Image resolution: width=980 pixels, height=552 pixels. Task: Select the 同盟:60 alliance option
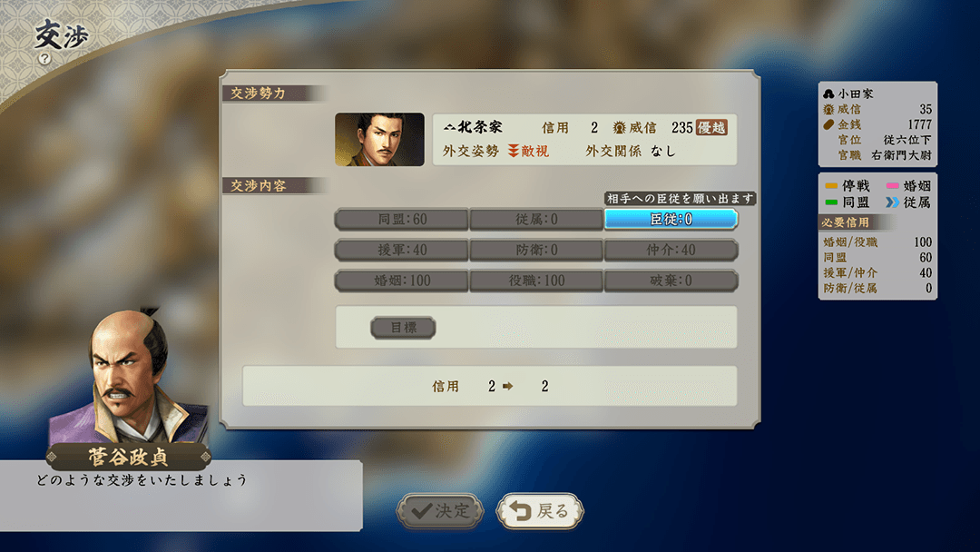[402, 220]
